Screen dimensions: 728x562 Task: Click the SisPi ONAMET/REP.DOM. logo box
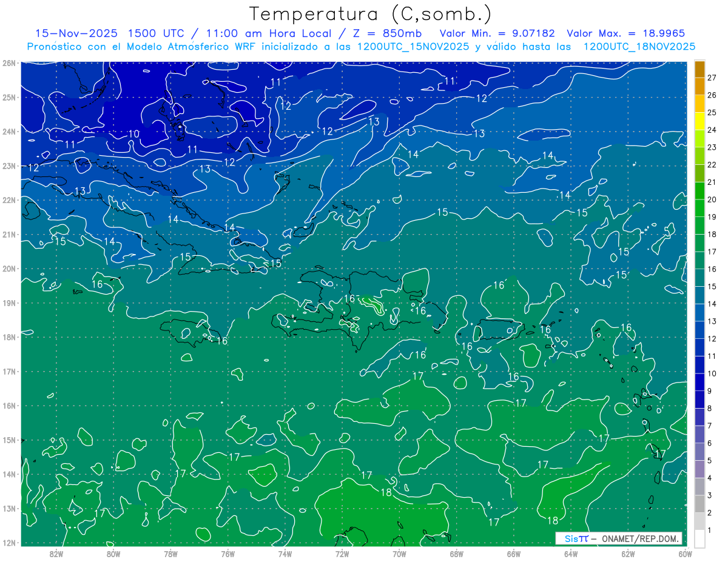(x=618, y=538)
